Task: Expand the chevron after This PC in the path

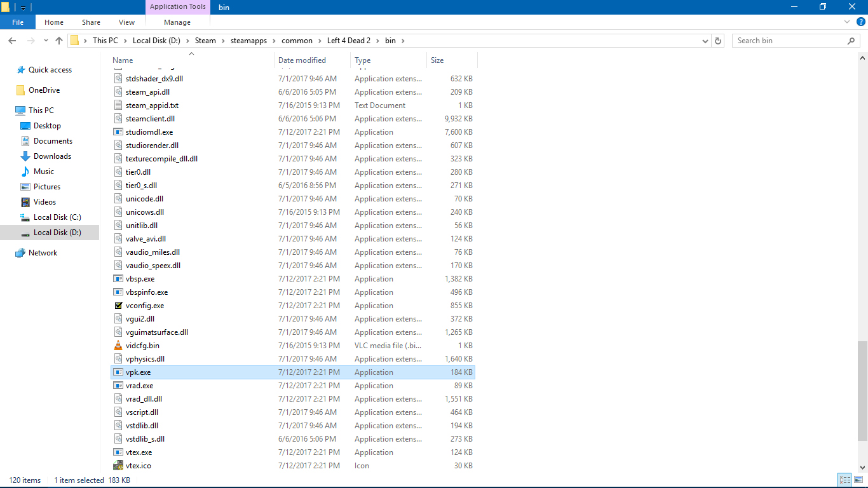Action: click(x=125, y=41)
